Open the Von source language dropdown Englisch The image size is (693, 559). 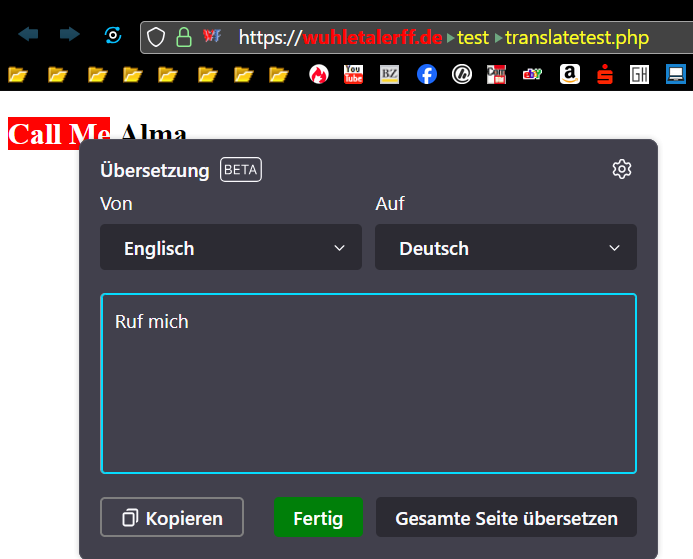click(x=231, y=247)
